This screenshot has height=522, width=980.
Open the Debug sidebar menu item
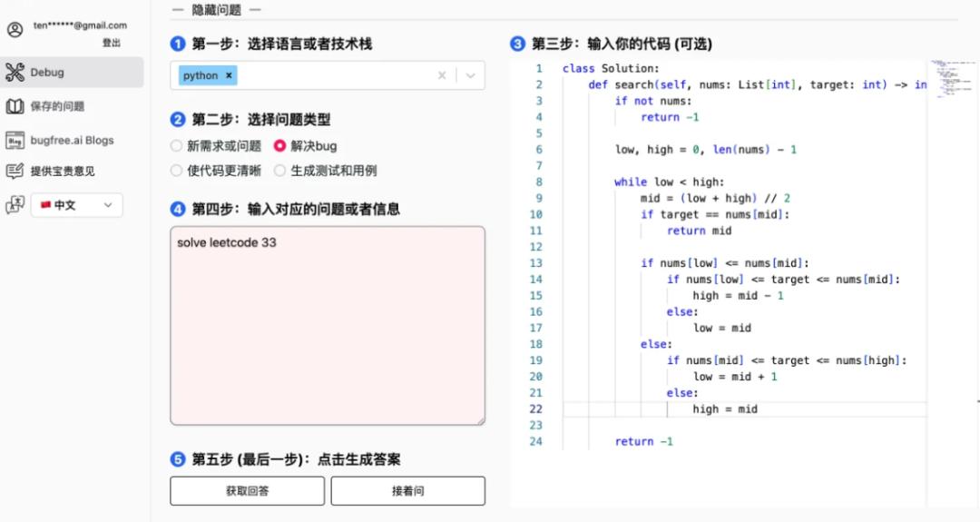point(47,73)
